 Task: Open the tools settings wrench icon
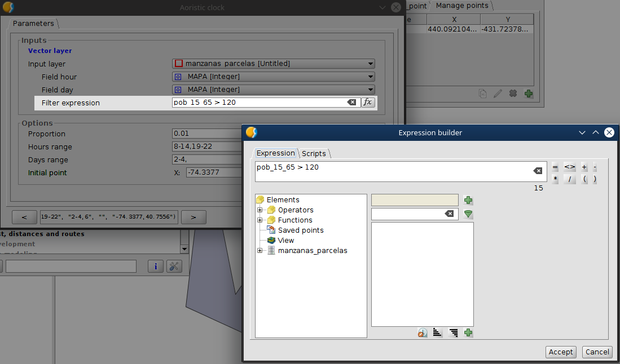174,266
